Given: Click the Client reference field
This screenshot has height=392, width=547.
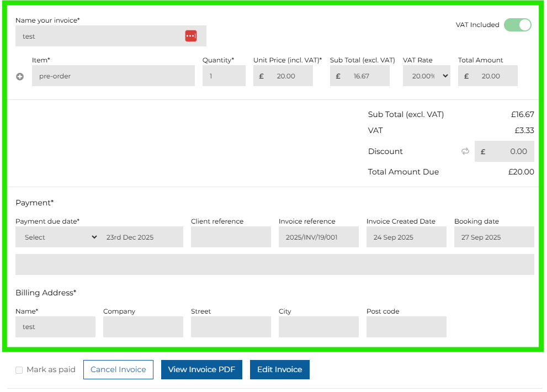Looking at the screenshot, I should point(231,237).
